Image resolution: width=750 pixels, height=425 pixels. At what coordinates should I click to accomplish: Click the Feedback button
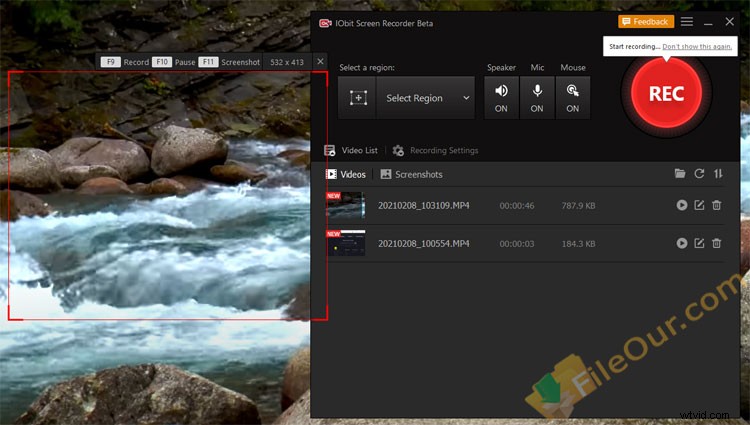pos(646,22)
